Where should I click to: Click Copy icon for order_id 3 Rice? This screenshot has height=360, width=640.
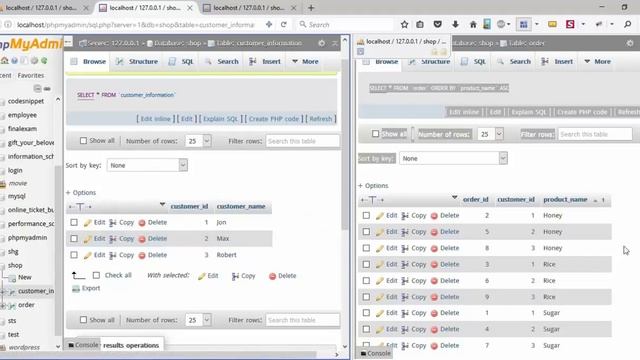tap(405, 264)
